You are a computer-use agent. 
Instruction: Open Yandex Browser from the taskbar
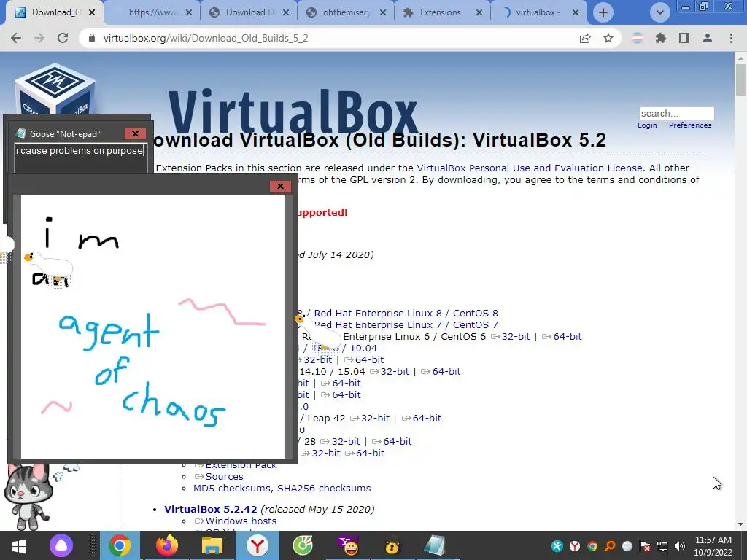coord(258,545)
